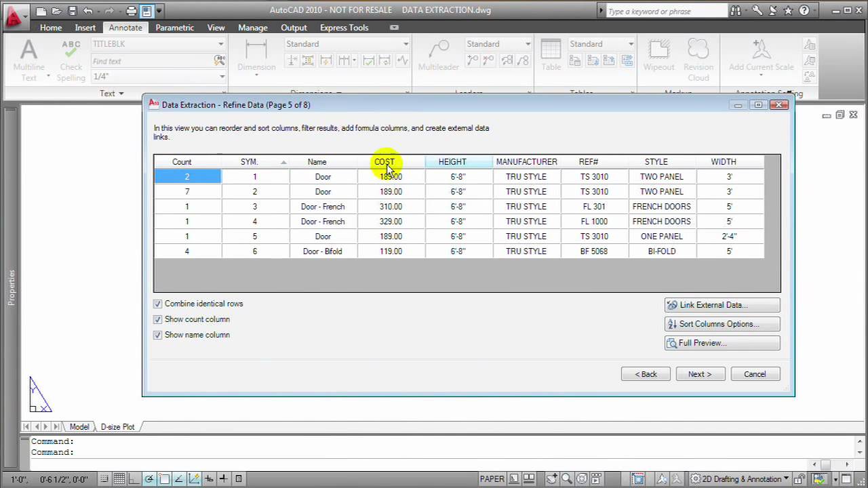868x488 pixels.
Task: Click the Next > button
Action: (701, 374)
